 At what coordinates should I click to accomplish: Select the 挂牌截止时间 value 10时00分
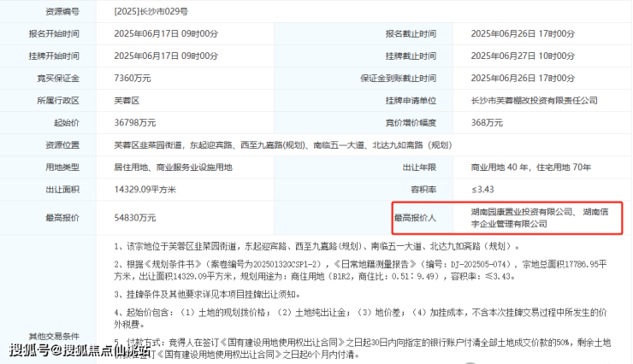point(556,56)
